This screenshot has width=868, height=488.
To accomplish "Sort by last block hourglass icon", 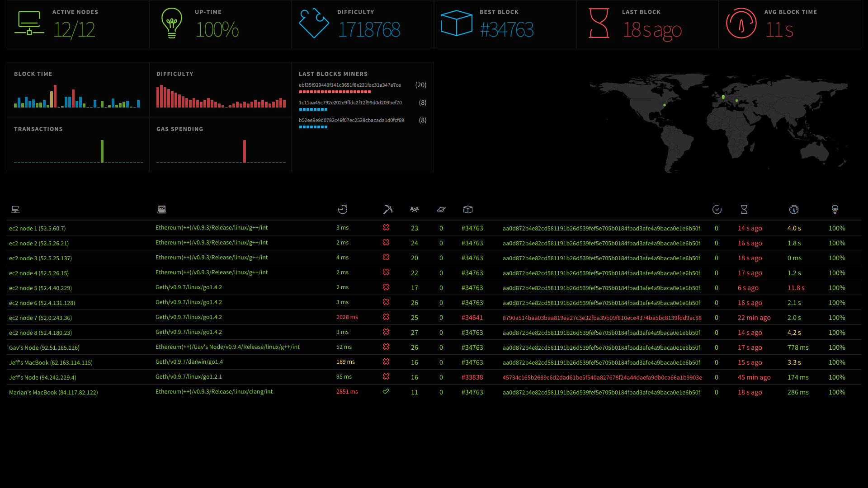I will pyautogui.click(x=744, y=210).
